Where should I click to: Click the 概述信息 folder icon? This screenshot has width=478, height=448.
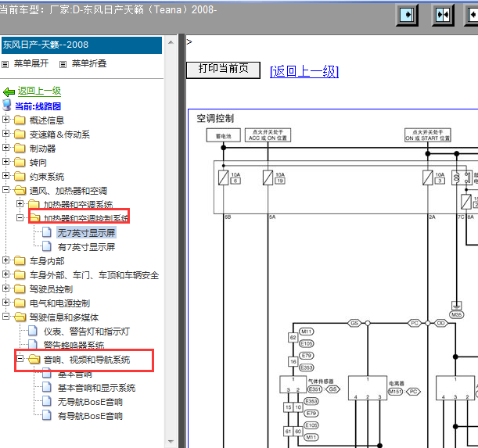[20, 120]
